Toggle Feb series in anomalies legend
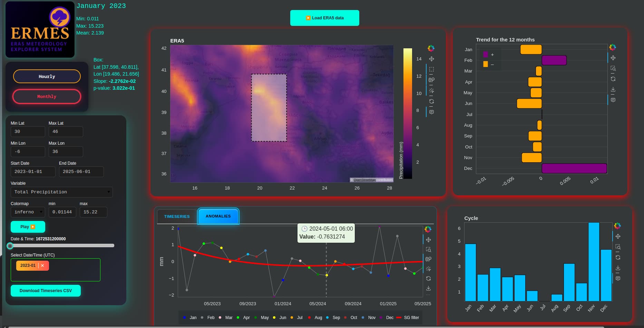 207,318
